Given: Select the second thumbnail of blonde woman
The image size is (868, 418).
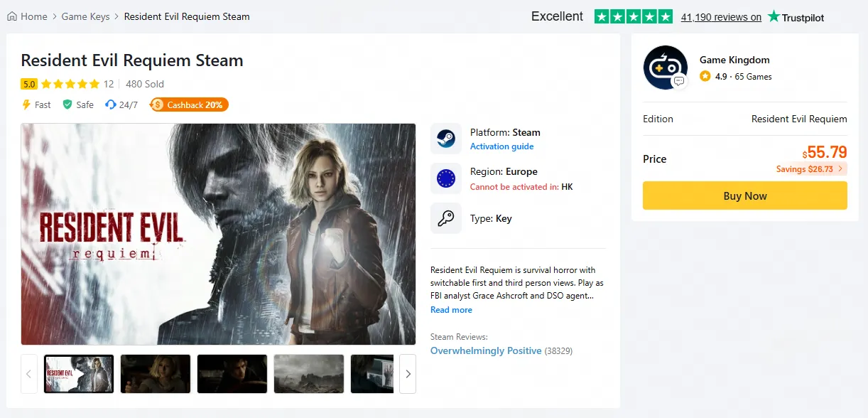Looking at the screenshot, I should point(156,374).
